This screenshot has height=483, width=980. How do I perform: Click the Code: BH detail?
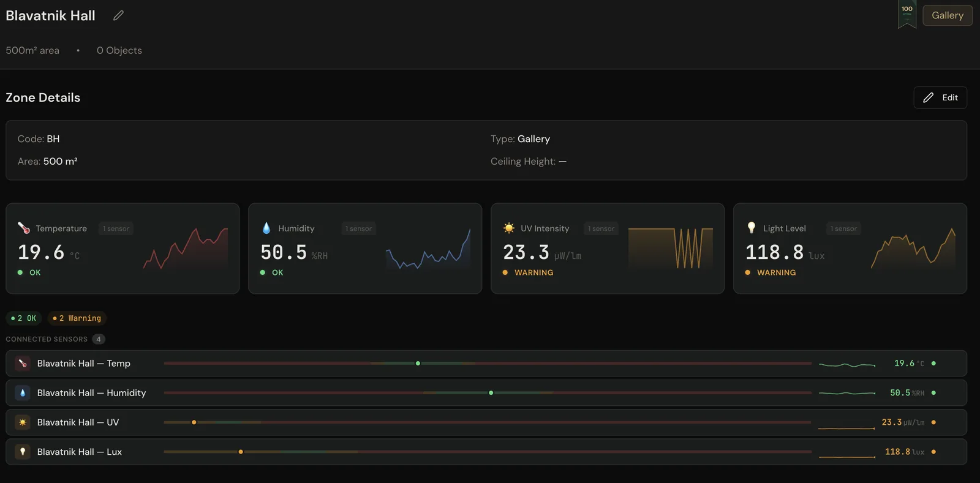39,139
